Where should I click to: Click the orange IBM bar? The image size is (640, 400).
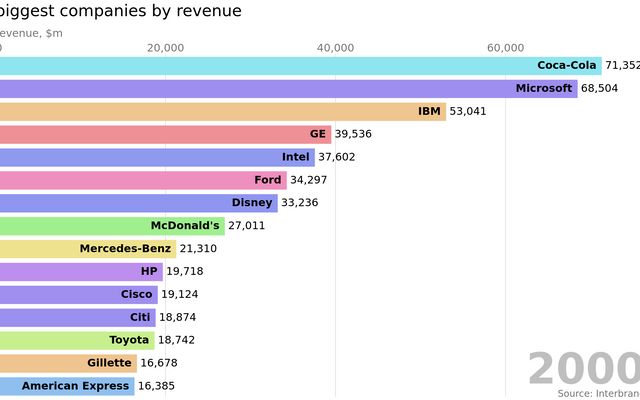(x=222, y=111)
